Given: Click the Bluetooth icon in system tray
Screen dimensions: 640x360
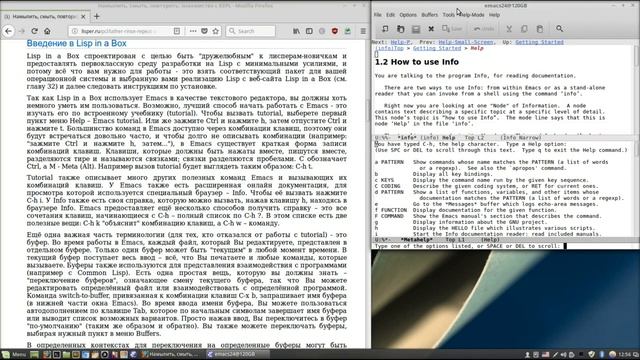Looking at the screenshot, I should tap(602, 354).
